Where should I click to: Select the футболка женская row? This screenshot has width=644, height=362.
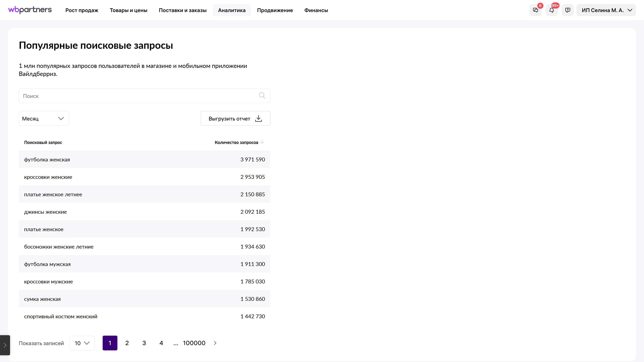point(144,159)
